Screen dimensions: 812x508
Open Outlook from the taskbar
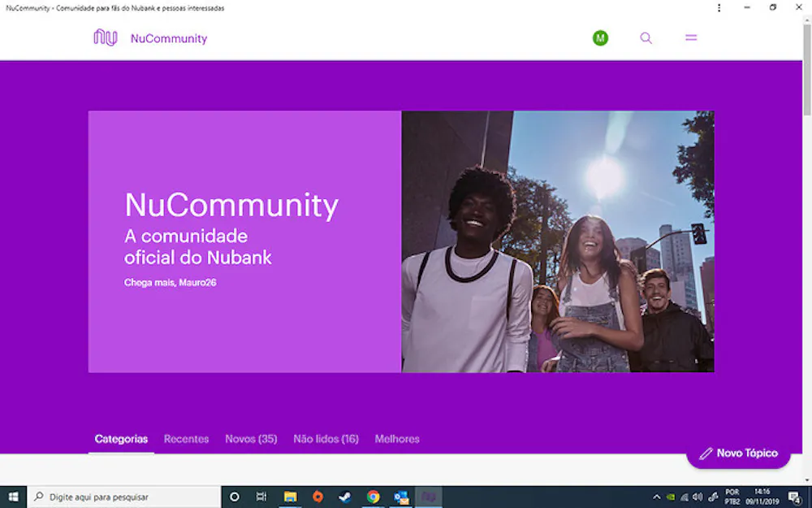point(401,497)
